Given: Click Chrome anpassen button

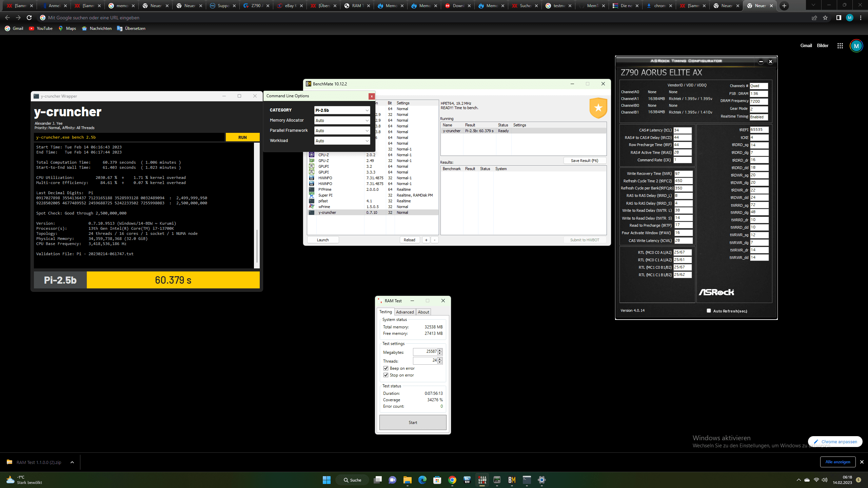Looking at the screenshot, I should (835, 442).
